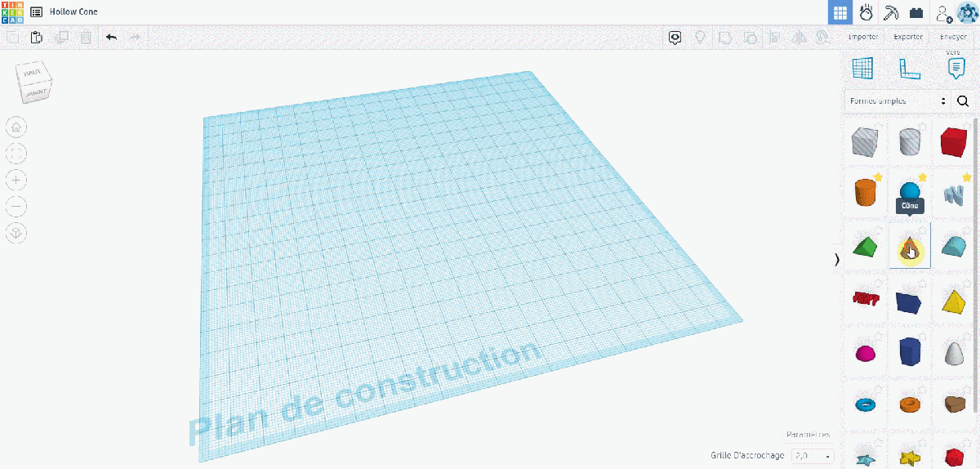Open the Paramètres workplane settings
This screenshot has height=469, width=980.
click(808, 435)
